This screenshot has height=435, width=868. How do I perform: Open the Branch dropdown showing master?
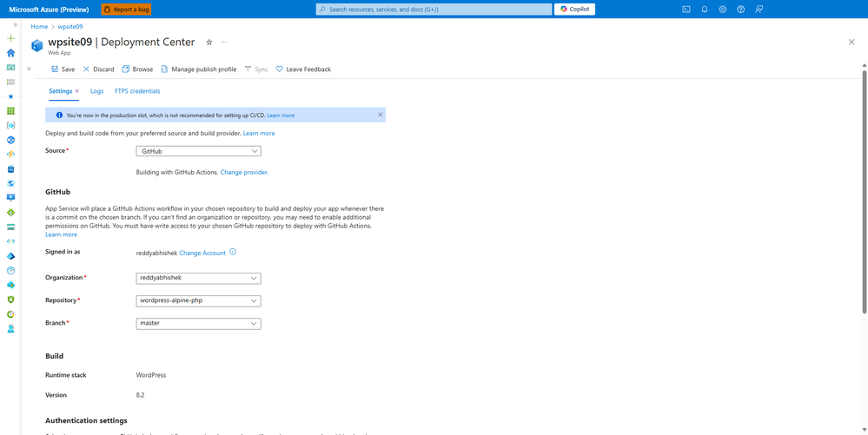click(198, 323)
